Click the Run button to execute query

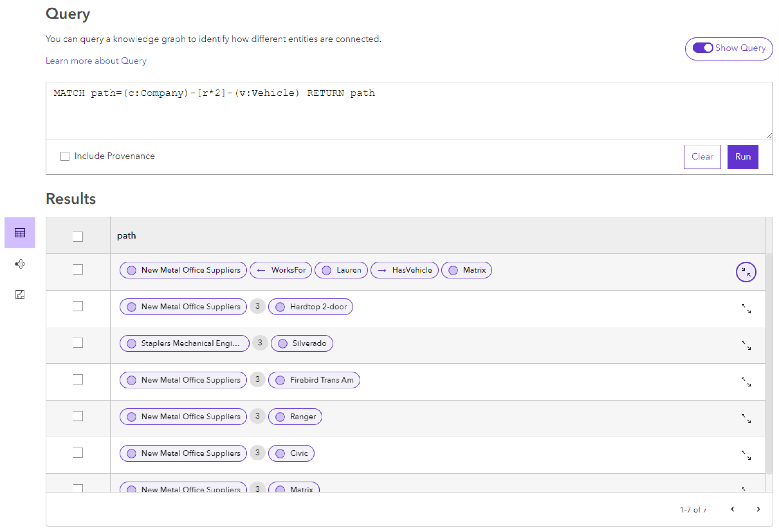[742, 156]
